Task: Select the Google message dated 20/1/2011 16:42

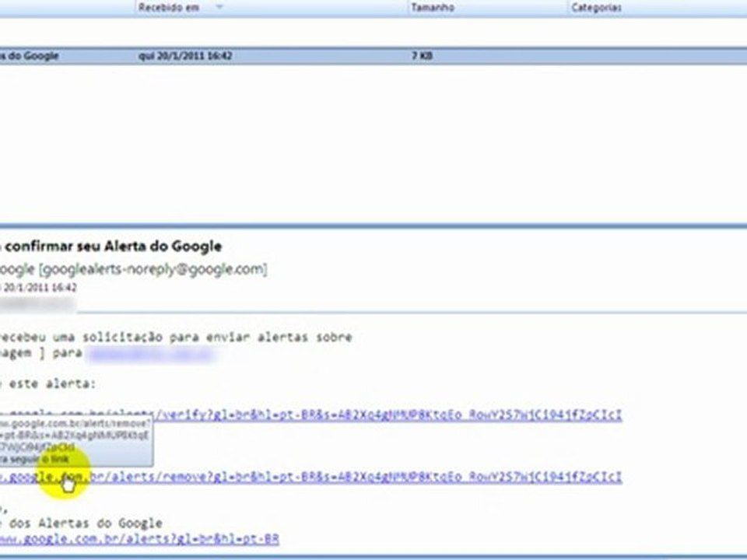Action: (x=373, y=56)
